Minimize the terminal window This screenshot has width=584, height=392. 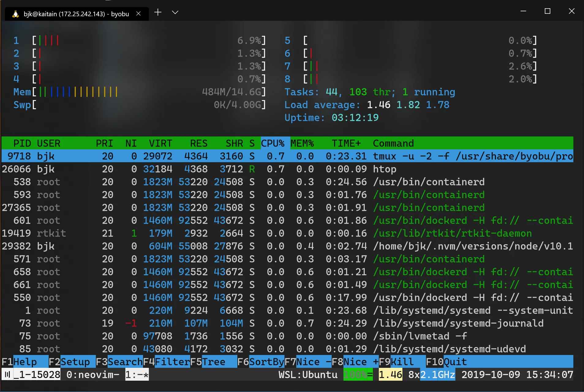[x=523, y=11]
